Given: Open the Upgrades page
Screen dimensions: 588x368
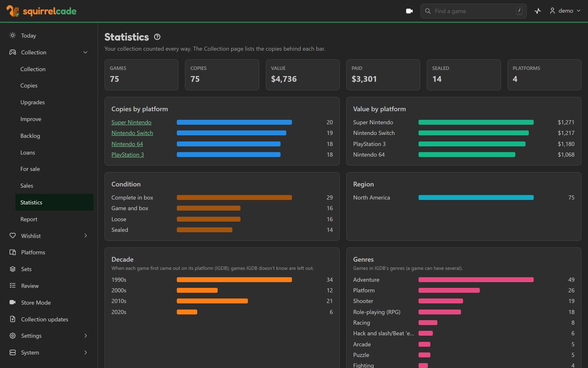Looking at the screenshot, I should point(54,102).
